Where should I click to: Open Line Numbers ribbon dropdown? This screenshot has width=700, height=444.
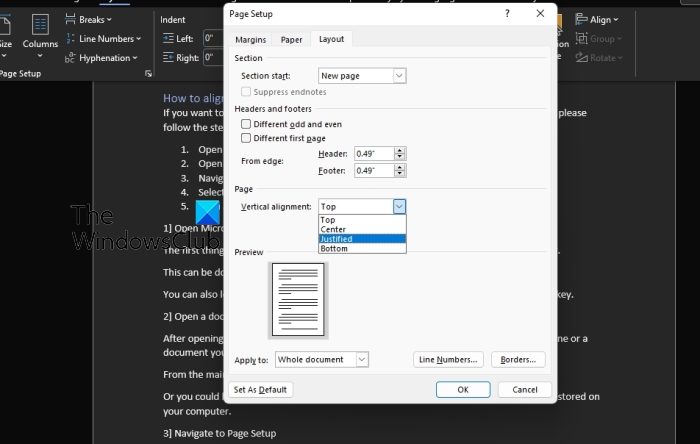[103, 39]
